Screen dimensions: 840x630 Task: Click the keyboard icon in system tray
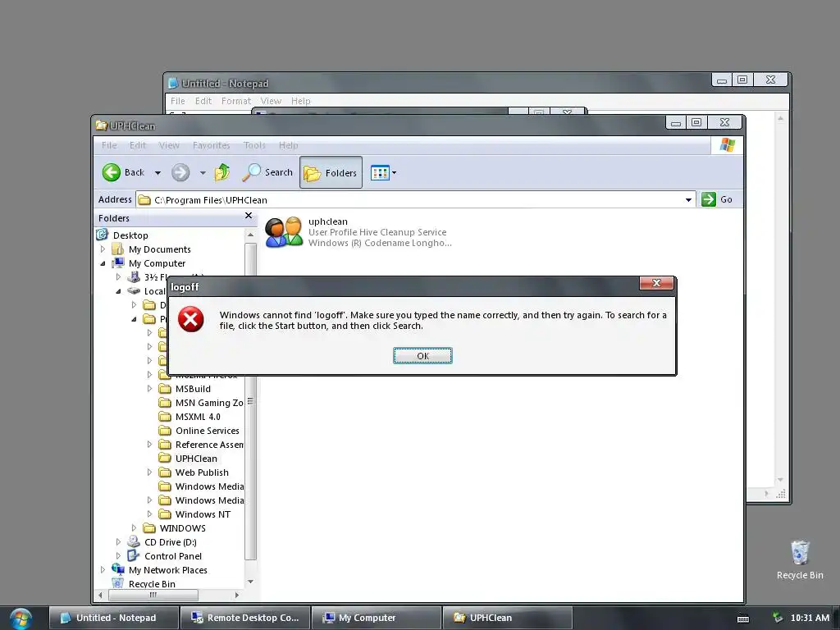click(743, 619)
